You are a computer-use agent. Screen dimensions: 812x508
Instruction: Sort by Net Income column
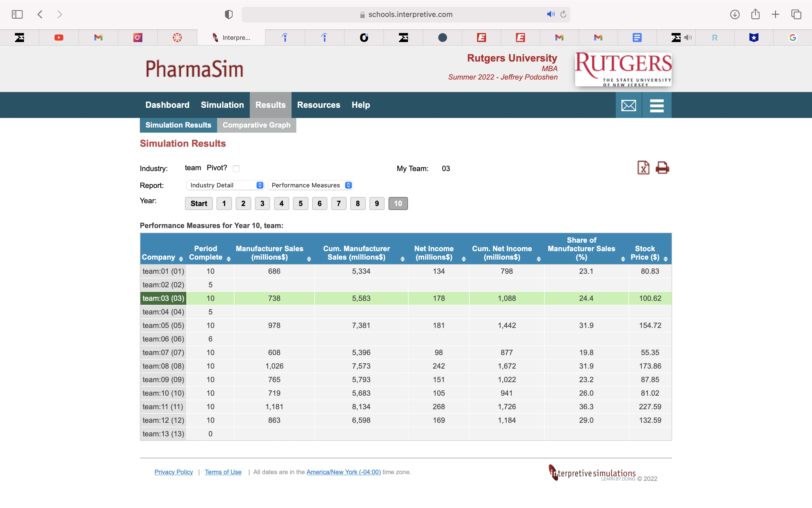point(464,259)
